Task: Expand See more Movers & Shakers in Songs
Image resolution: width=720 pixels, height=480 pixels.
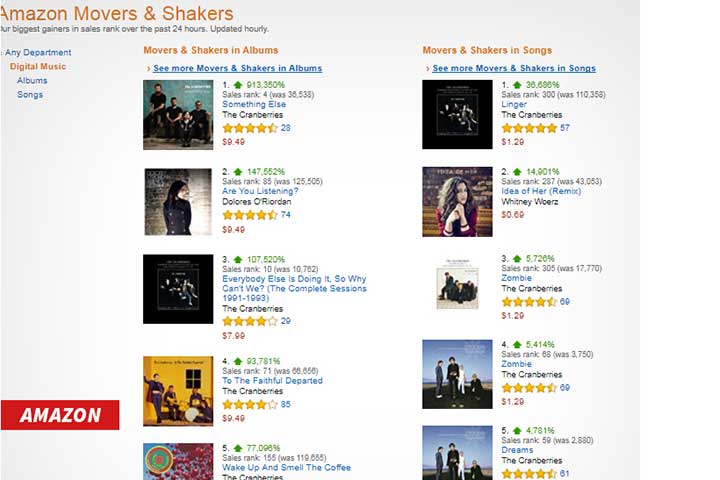Action: pos(514,69)
